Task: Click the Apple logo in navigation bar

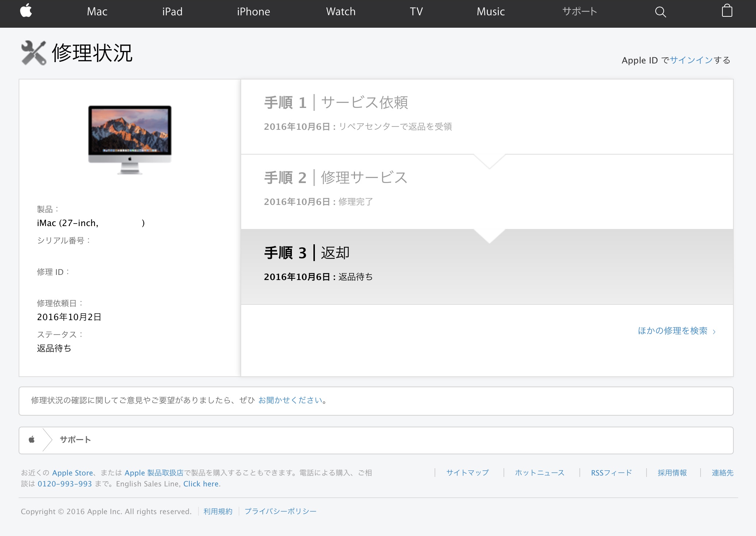Action: point(26,11)
